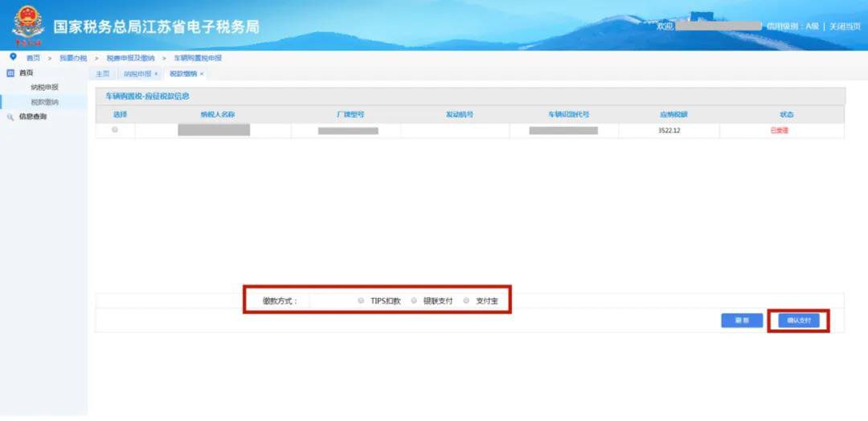Click the red 已受理 status cell
The image size is (868, 421).
780,130
